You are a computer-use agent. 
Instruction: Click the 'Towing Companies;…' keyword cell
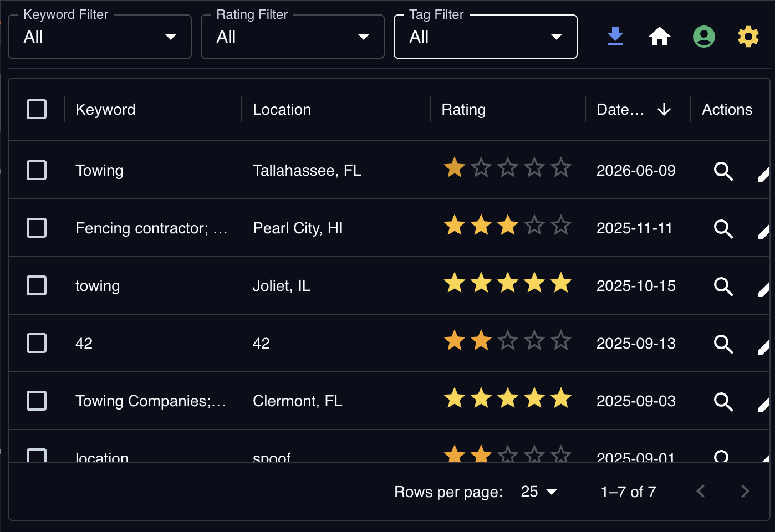pyautogui.click(x=151, y=401)
